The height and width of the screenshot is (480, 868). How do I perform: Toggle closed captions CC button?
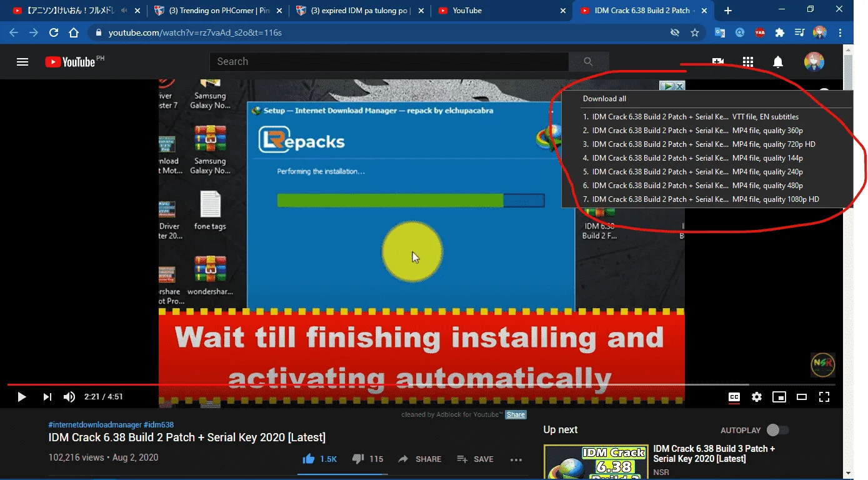click(734, 397)
